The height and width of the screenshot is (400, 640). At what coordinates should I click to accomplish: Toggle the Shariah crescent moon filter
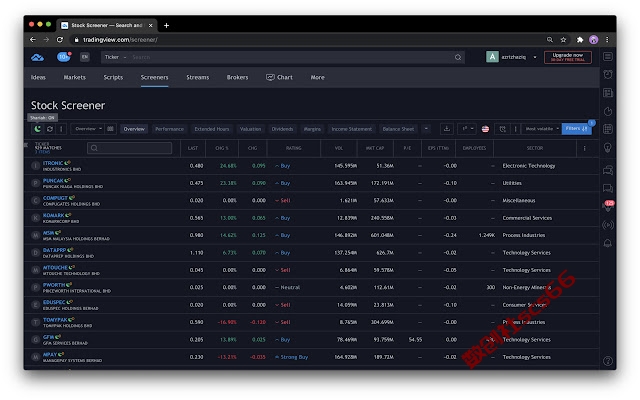38,129
